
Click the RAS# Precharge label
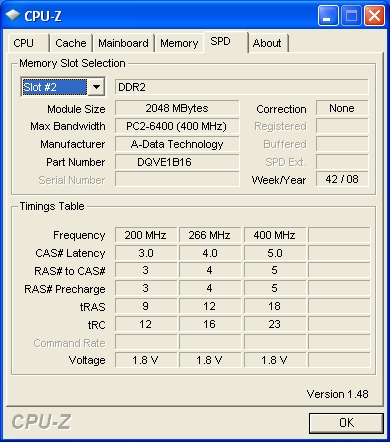tap(65, 289)
